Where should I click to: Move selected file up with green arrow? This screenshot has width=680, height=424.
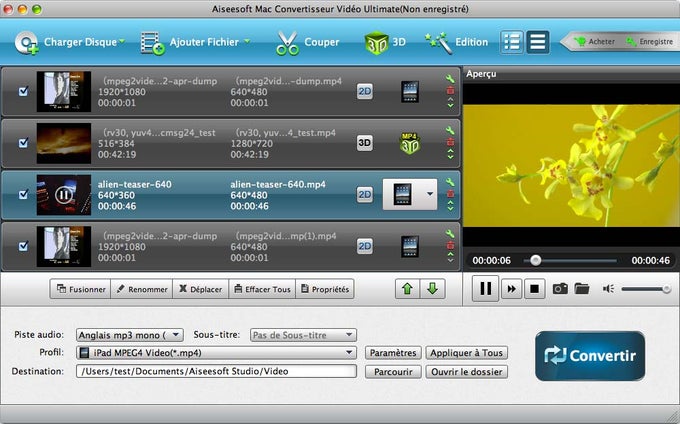pos(407,289)
